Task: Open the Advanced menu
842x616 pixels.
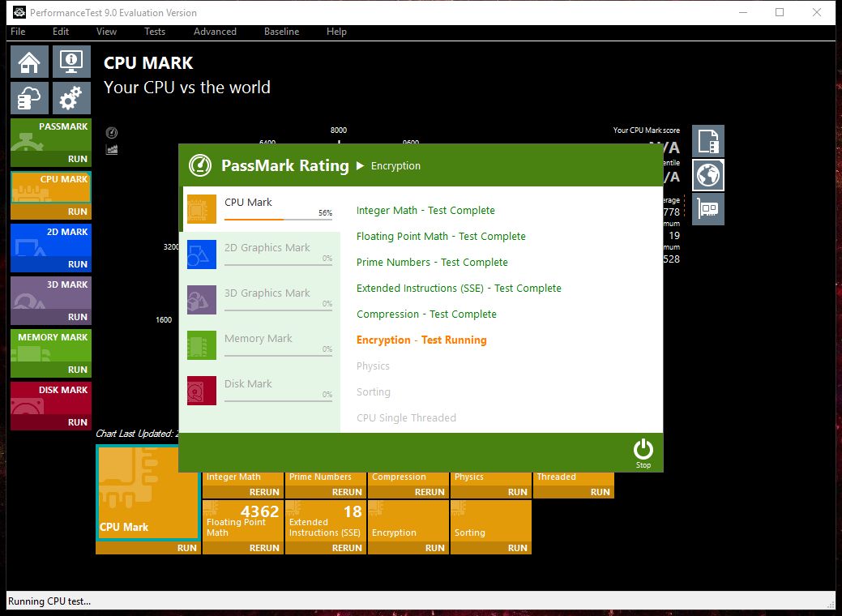Action: [215, 32]
